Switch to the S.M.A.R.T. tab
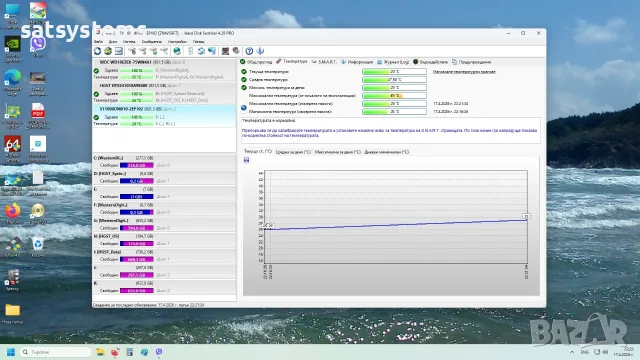This screenshot has width=640, height=360. click(x=324, y=62)
